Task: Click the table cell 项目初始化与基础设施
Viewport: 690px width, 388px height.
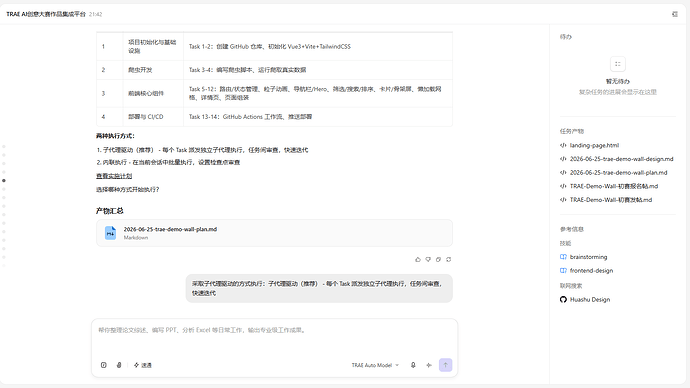Action: pyautogui.click(x=152, y=47)
